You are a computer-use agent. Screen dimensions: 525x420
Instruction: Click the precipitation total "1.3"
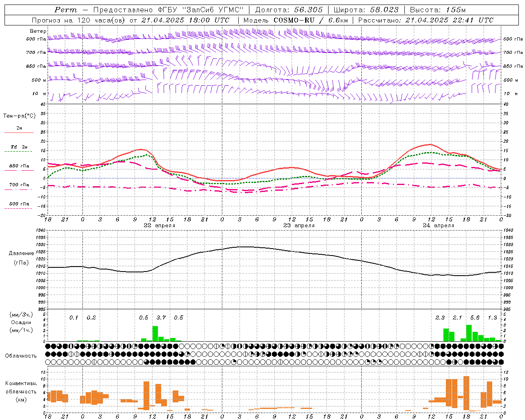tap(493, 317)
